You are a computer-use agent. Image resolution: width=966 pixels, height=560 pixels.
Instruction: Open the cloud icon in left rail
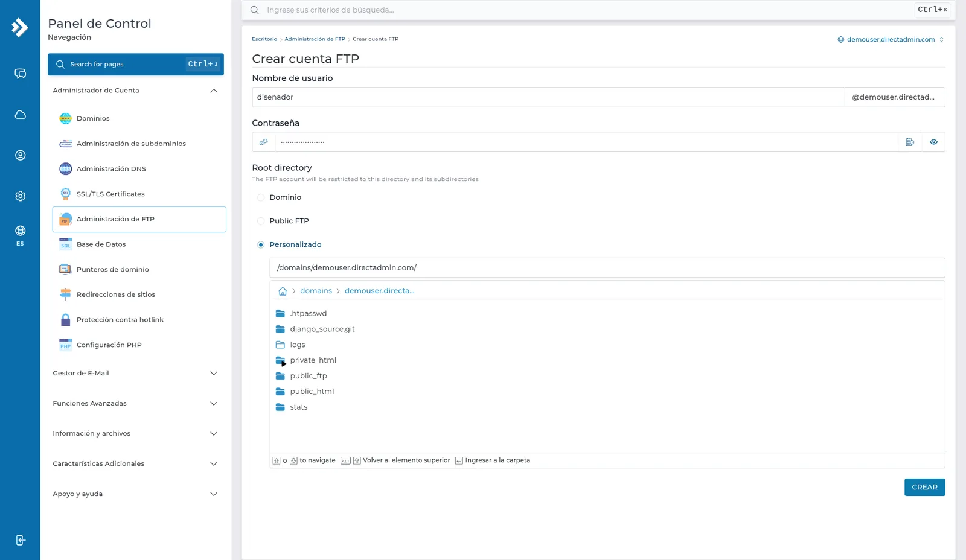[20, 115]
